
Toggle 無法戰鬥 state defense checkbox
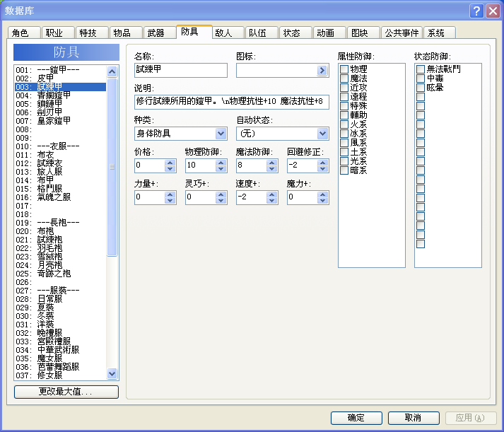(x=421, y=69)
